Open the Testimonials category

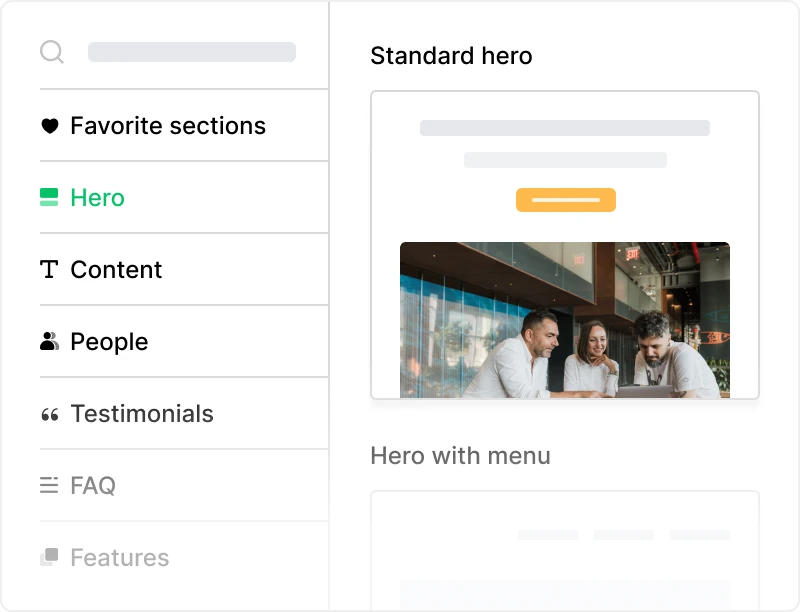(142, 414)
